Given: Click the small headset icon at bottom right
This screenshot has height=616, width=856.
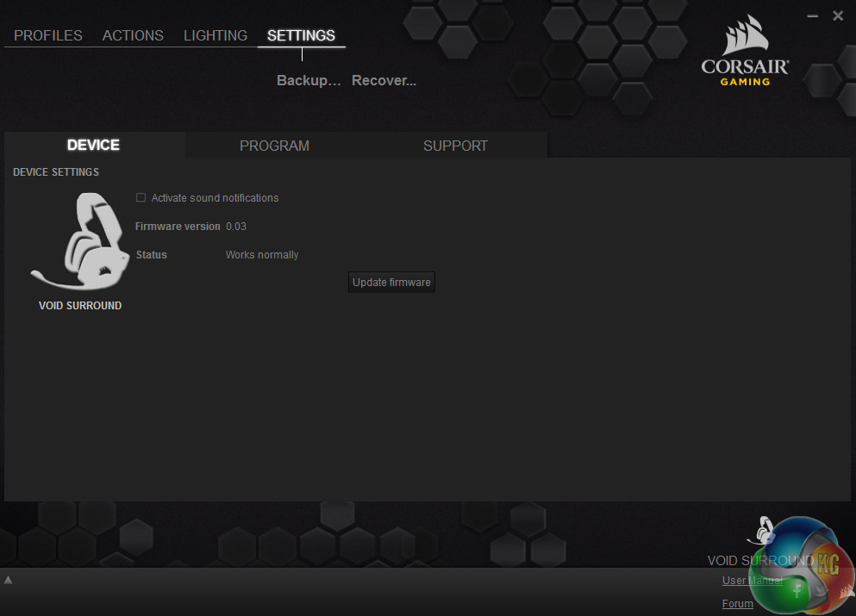Looking at the screenshot, I should pyautogui.click(x=762, y=531).
